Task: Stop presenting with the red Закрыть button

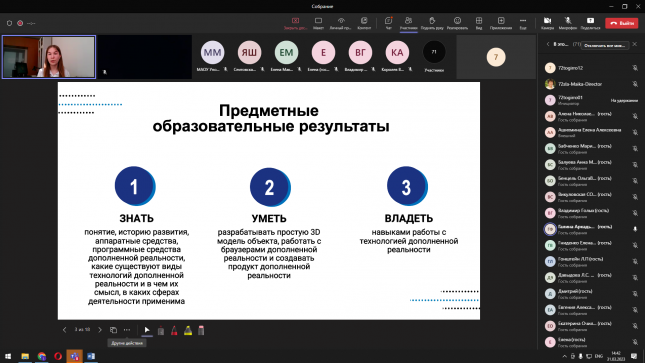Action: [295, 23]
